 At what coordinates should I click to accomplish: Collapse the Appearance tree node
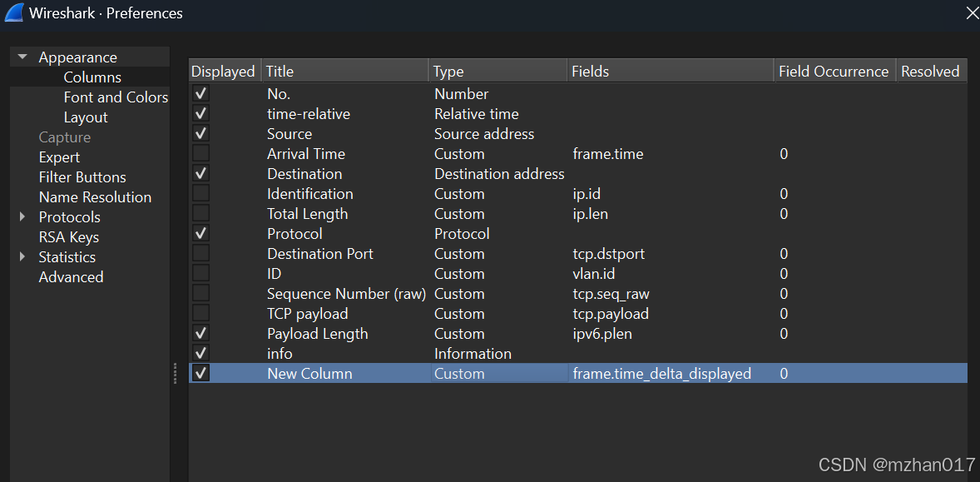22,57
